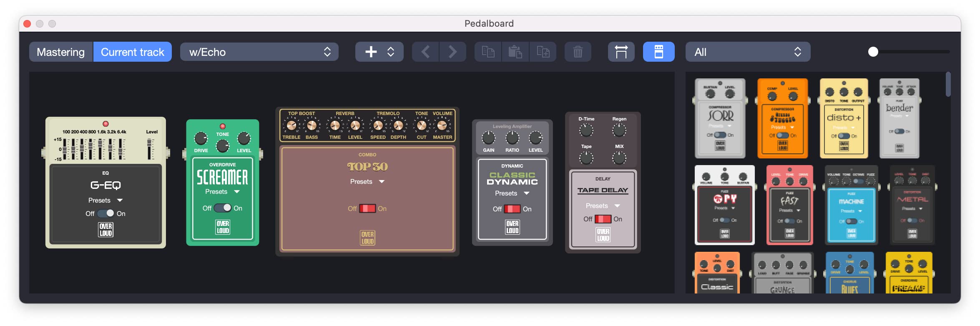
Task: Click the GAIN knob on Classic Dynamic
Action: tap(488, 138)
